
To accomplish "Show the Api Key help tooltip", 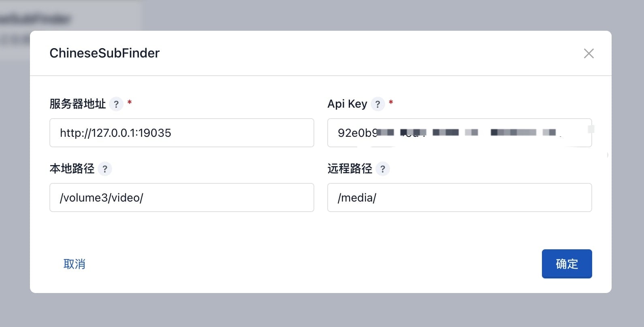I will pyautogui.click(x=377, y=104).
